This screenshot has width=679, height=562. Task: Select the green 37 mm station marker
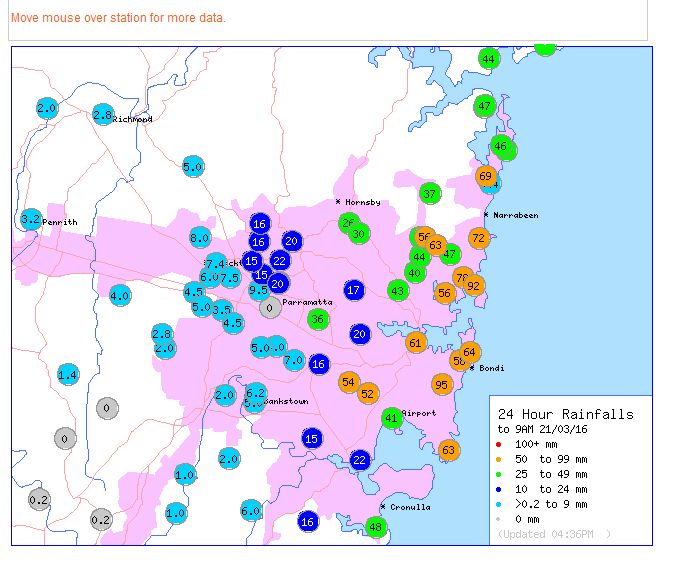430,193
